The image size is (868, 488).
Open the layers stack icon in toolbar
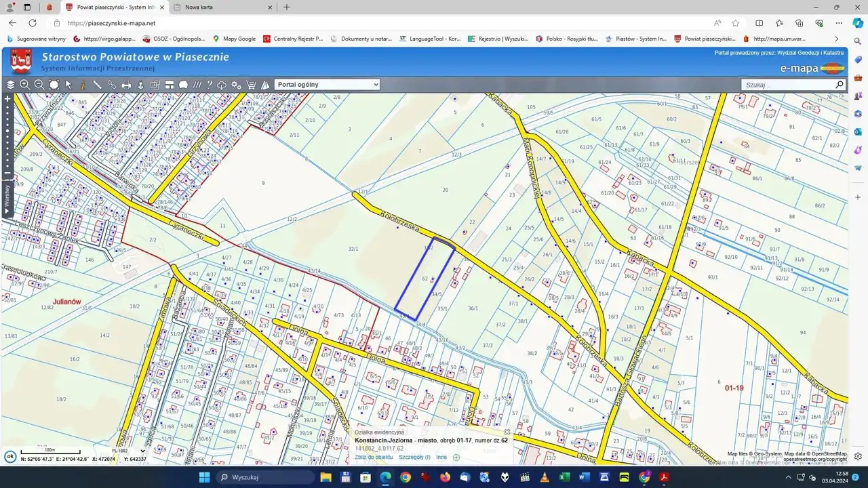pyautogui.click(x=10, y=85)
